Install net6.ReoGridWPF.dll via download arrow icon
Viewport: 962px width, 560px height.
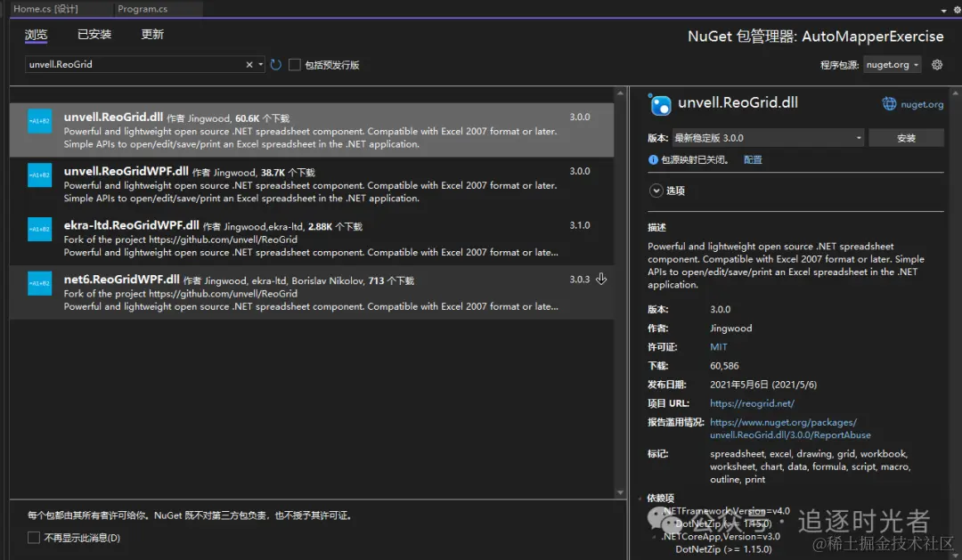coord(601,279)
